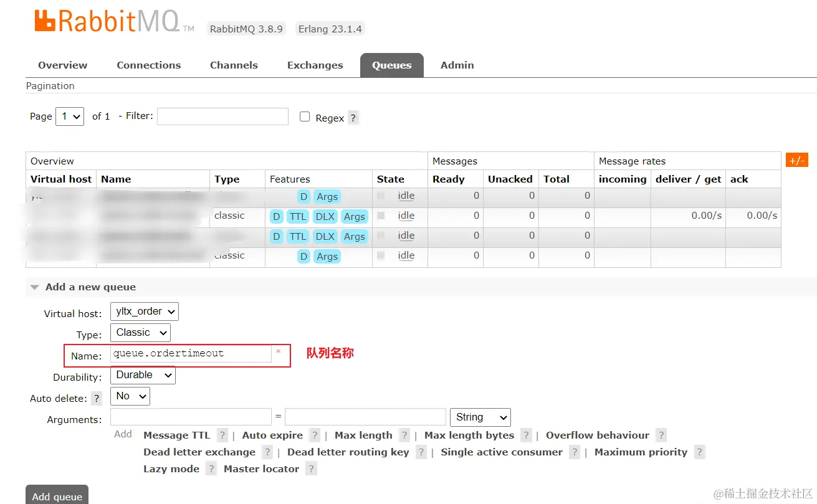
Task: Open the Durability dropdown
Action: pos(143,375)
